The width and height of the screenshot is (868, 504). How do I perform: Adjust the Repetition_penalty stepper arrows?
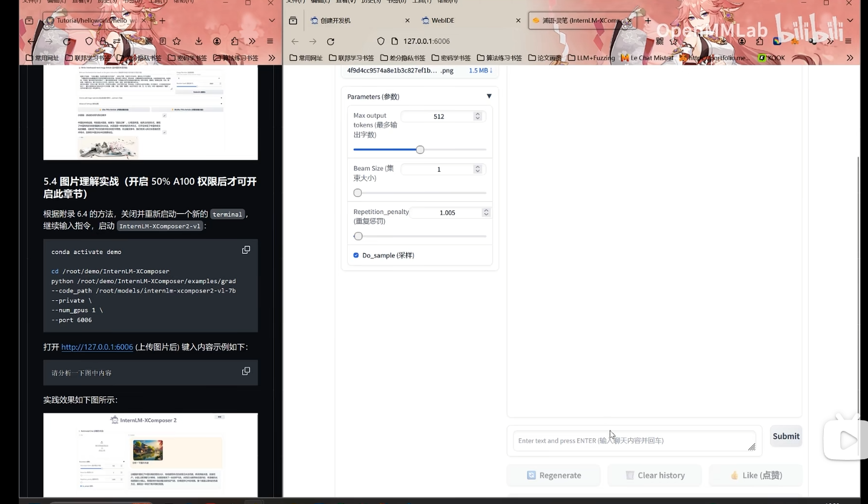(486, 212)
